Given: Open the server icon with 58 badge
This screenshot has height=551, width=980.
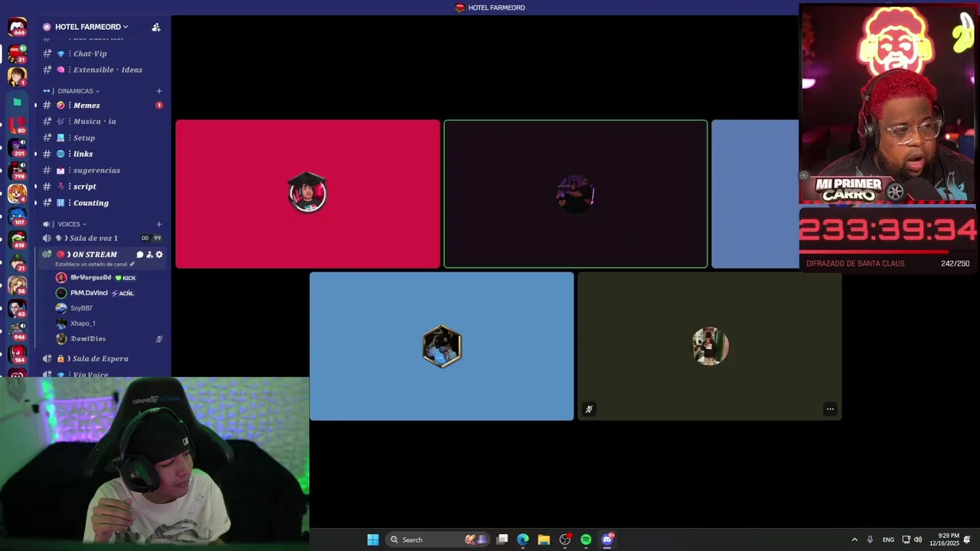Looking at the screenshot, I should pyautogui.click(x=17, y=285).
